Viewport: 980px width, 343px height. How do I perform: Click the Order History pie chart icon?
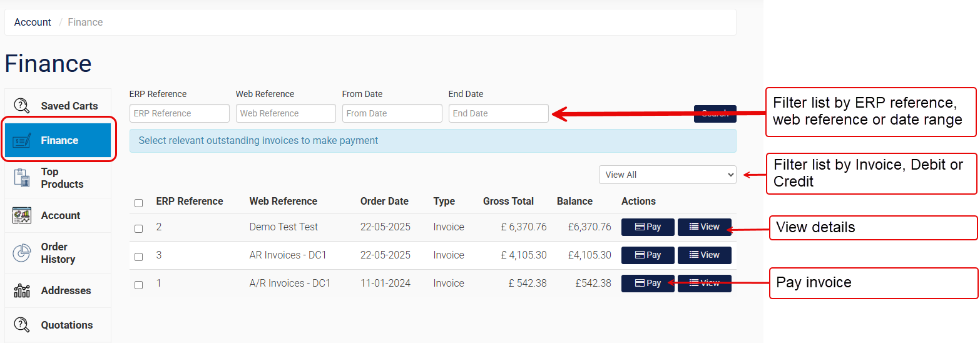click(x=22, y=253)
